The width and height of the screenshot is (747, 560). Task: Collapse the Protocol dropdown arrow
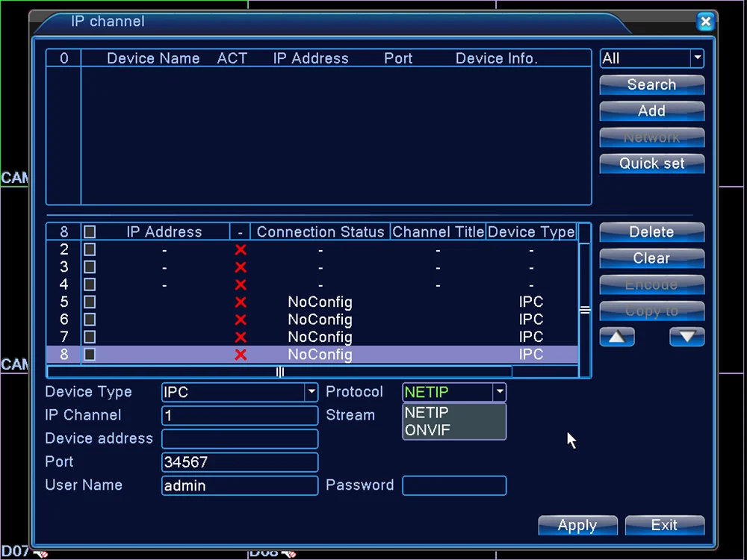pyautogui.click(x=499, y=392)
